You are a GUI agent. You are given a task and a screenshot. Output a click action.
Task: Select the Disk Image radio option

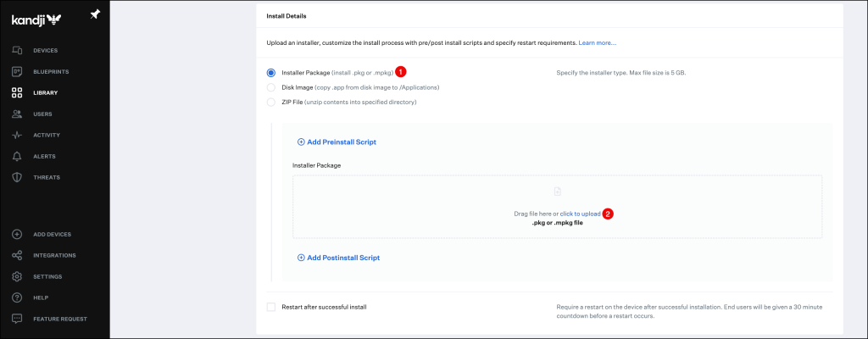pos(271,87)
